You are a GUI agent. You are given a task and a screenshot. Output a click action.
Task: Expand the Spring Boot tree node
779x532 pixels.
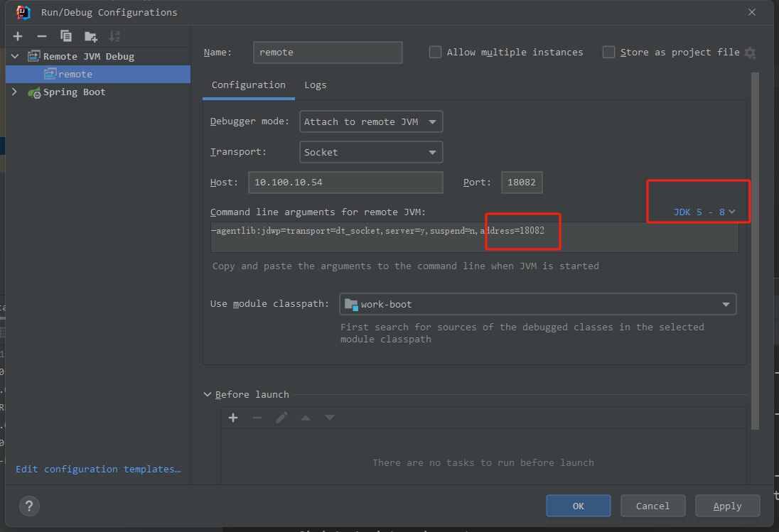tap(14, 92)
